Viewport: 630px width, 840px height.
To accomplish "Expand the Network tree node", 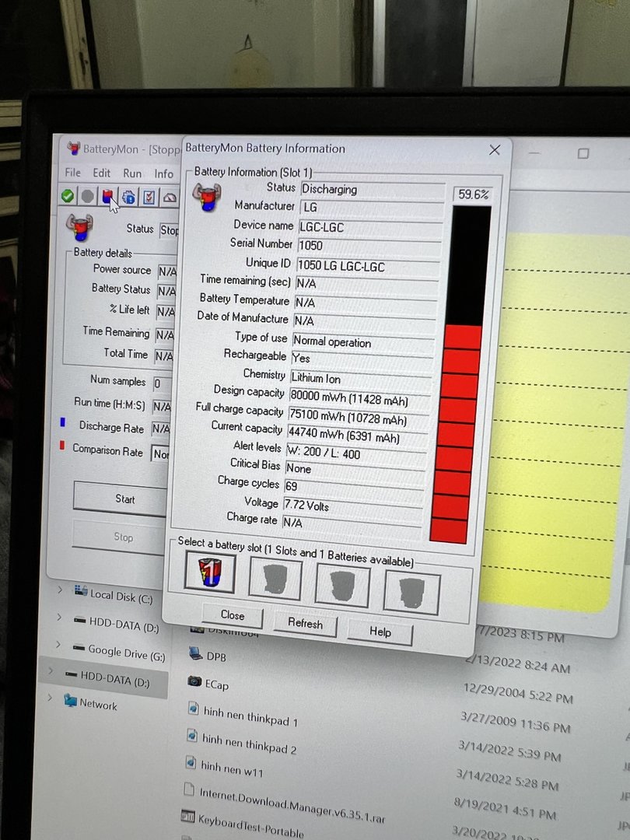I will coord(51,698).
